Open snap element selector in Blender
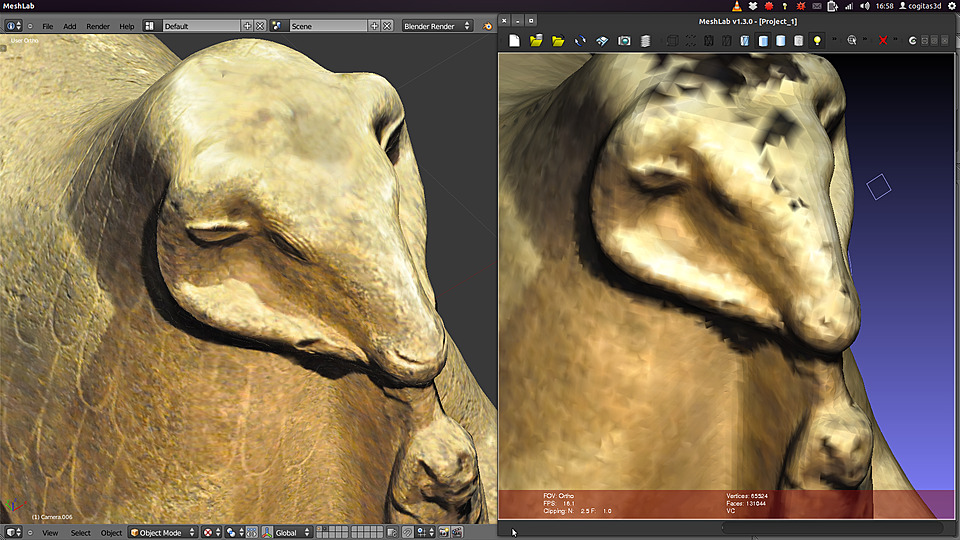The width and height of the screenshot is (960, 540). click(x=427, y=533)
